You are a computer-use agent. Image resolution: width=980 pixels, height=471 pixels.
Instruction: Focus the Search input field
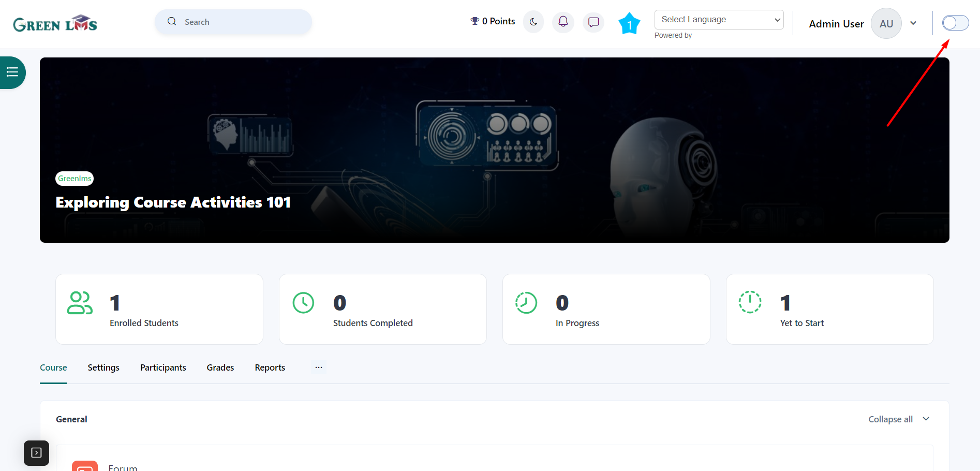pos(233,22)
